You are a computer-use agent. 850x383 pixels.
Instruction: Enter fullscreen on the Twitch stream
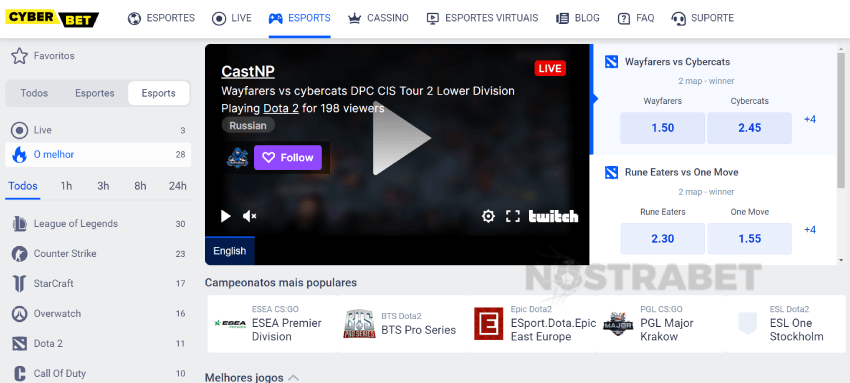[x=513, y=217]
